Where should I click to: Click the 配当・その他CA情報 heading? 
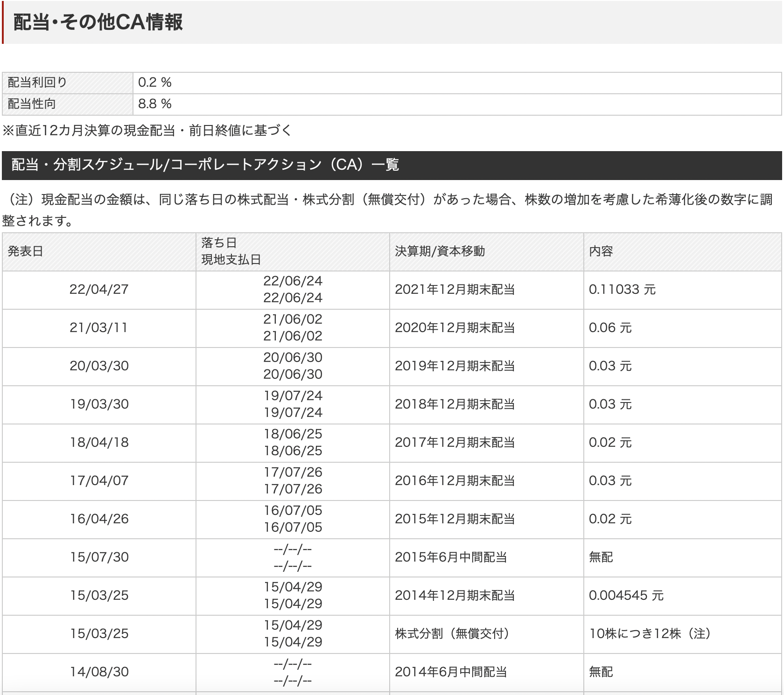[98, 22]
